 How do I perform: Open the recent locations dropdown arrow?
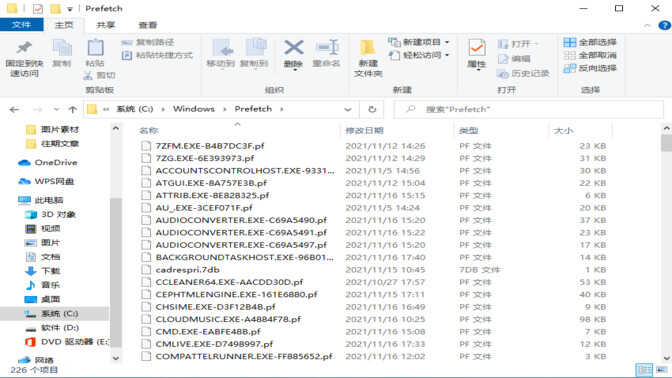coord(56,110)
